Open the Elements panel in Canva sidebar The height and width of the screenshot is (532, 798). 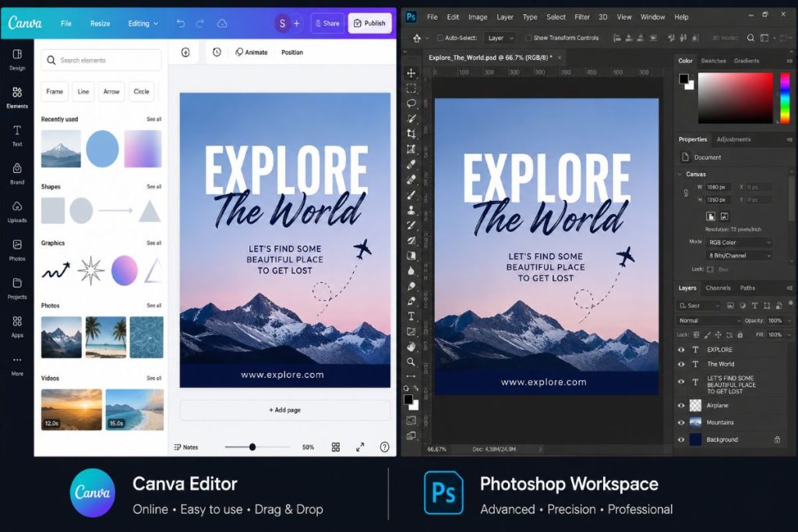pos(17,97)
